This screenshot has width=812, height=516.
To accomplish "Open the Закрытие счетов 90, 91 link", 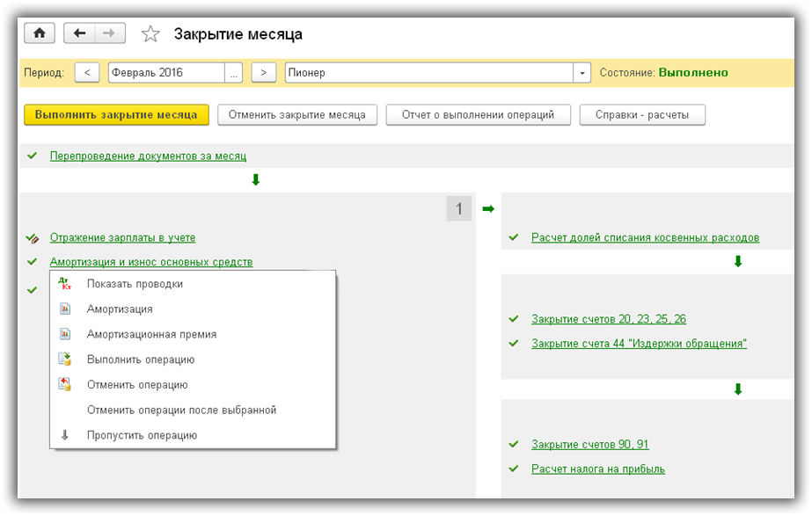I will [589, 444].
